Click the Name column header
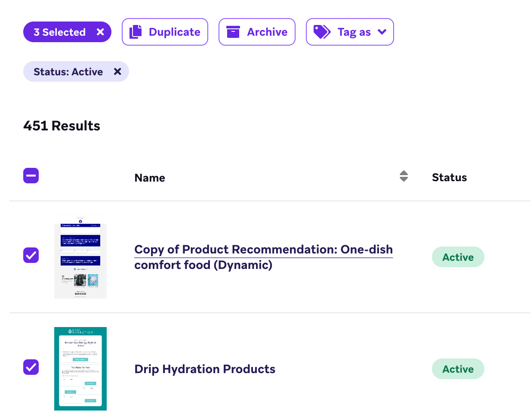 coord(150,178)
